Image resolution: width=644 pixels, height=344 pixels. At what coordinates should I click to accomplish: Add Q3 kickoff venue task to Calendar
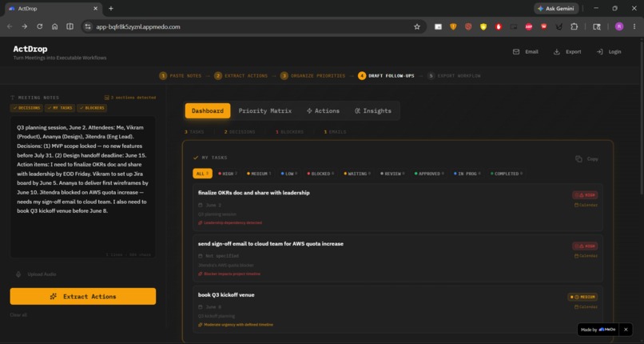pos(586,306)
